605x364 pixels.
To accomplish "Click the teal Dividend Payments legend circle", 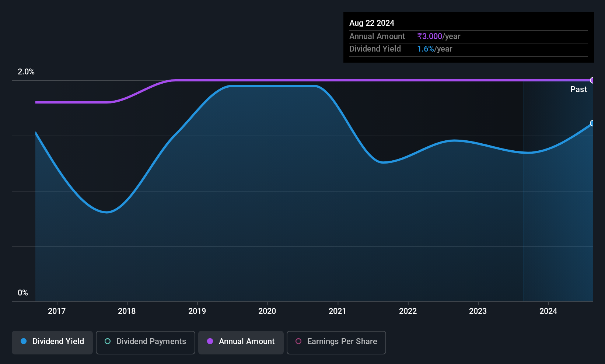I will pos(108,341).
